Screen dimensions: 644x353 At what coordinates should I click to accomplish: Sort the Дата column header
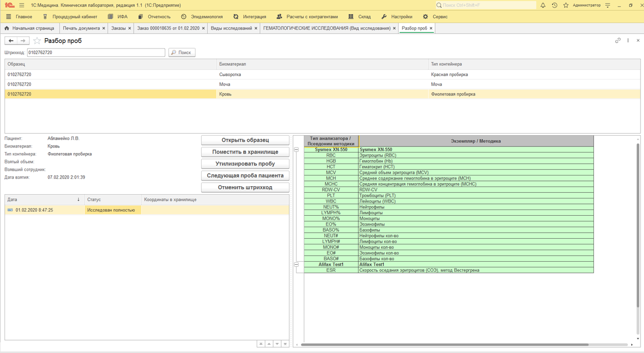[x=44, y=199]
